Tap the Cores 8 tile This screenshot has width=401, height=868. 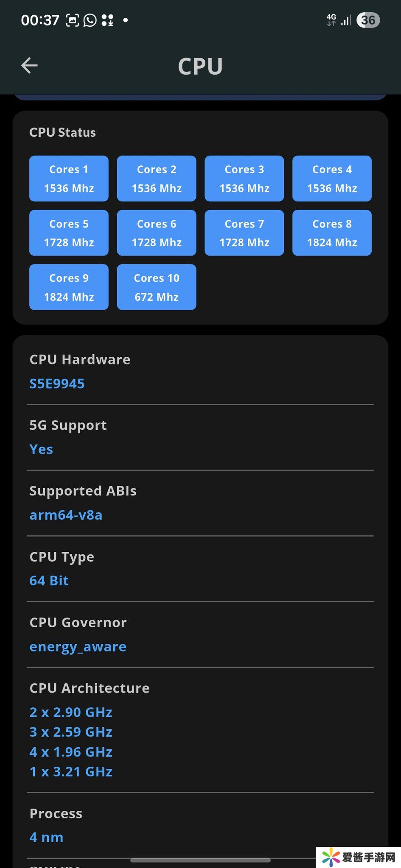click(332, 233)
